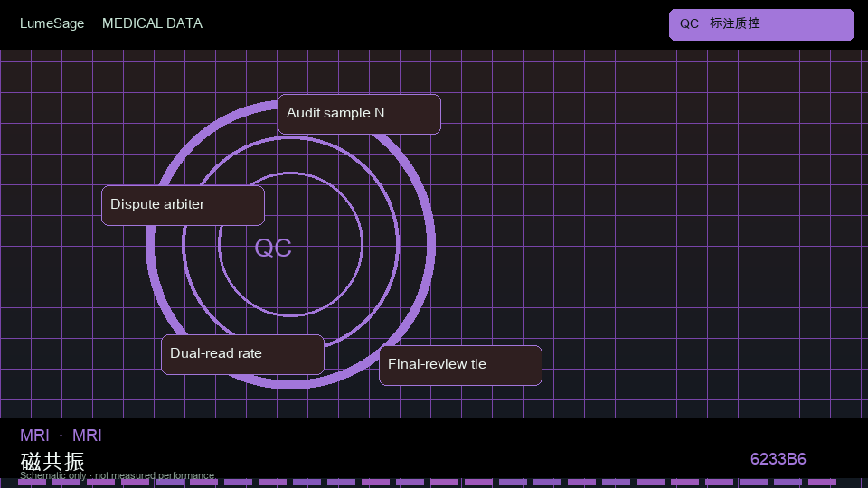Select the Audit sample N label
The width and height of the screenshot is (868, 488).
point(359,114)
